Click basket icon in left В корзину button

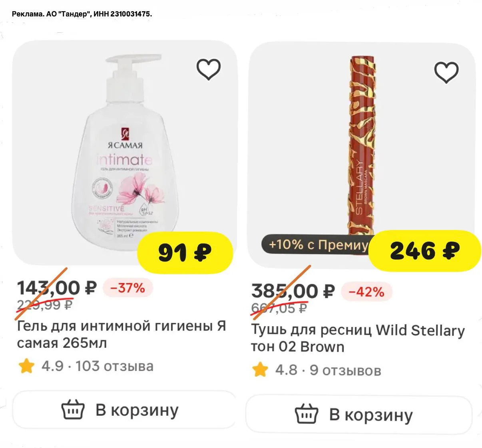[73, 410]
